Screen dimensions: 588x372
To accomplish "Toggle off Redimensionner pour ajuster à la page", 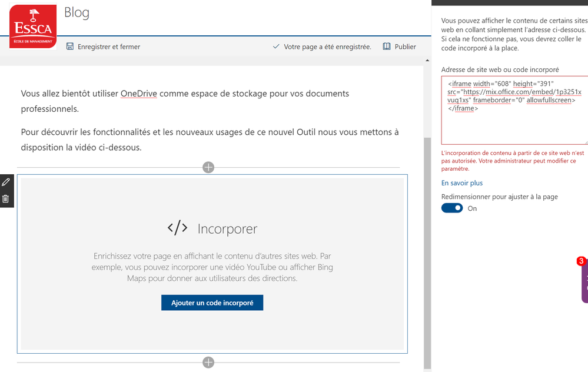I will click(452, 208).
